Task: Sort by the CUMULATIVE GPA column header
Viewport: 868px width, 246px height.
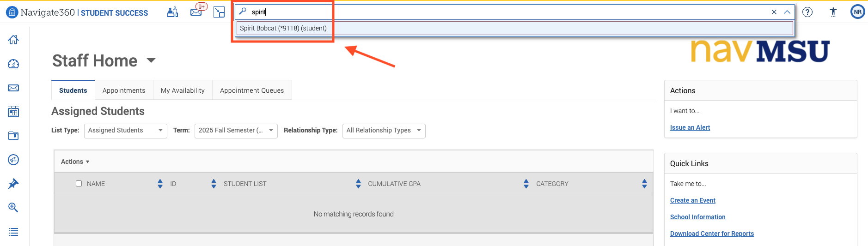Action: coord(394,184)
